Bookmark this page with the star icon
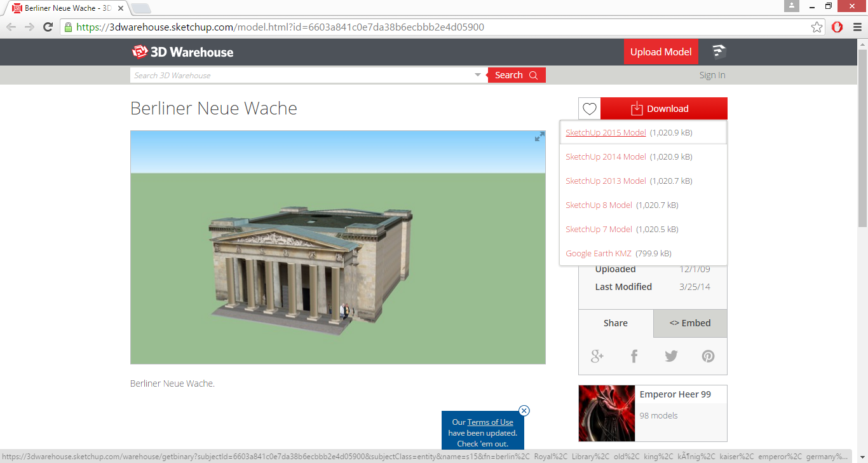The image size is (868, 463). [x=817, y=27]
